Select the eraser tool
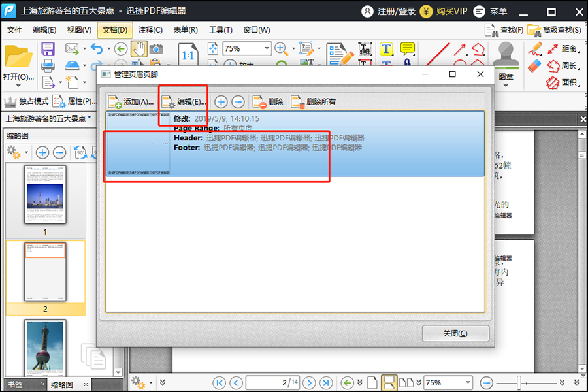 [x=534, y=65]
